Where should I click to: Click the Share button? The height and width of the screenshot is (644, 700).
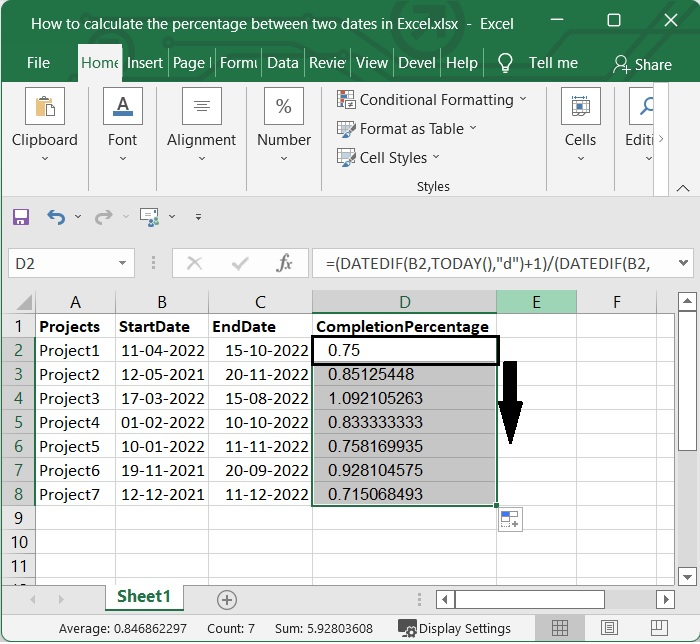tap(642, 65)
